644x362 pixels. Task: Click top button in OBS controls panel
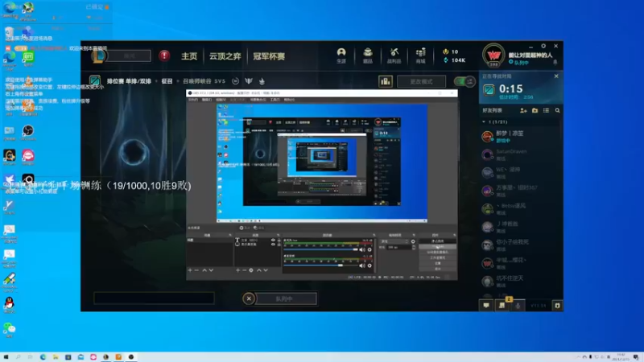438,241
